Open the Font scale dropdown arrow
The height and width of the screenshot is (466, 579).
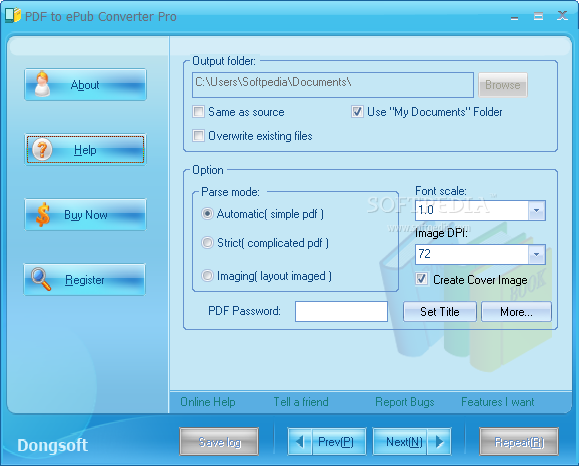(537, 210)
